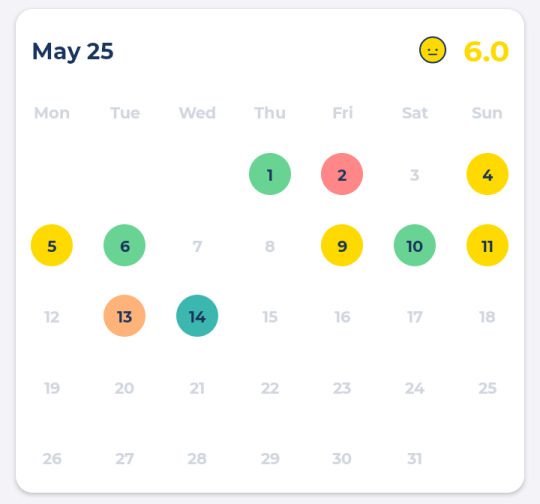Select day 20 in the calendar
Viewport: 540px width, 504px height.
click(x=124, y=388)
